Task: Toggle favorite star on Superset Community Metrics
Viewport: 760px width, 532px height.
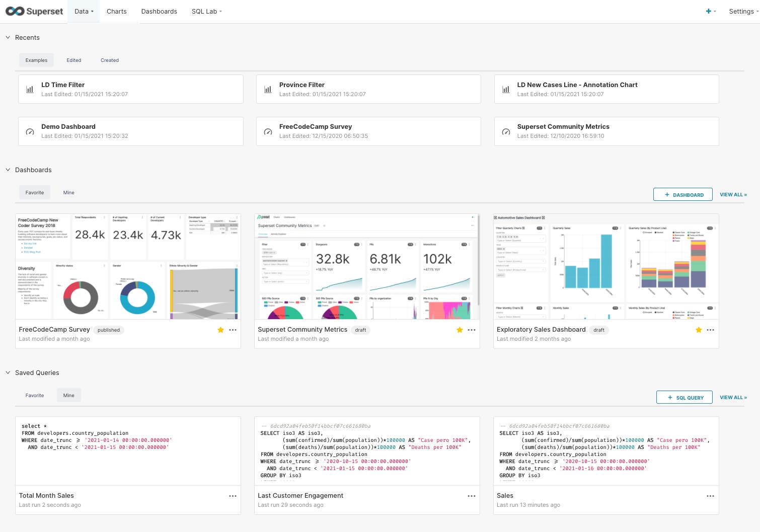Action: pos(460,330)
